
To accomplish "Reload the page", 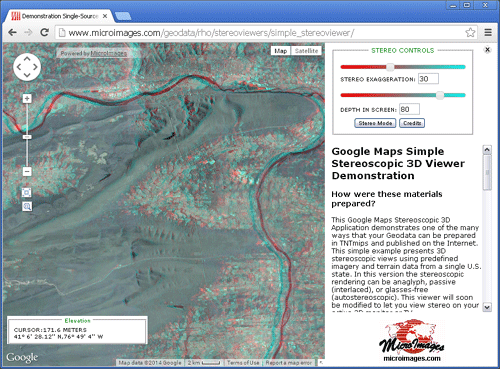I will pos(44,32).
